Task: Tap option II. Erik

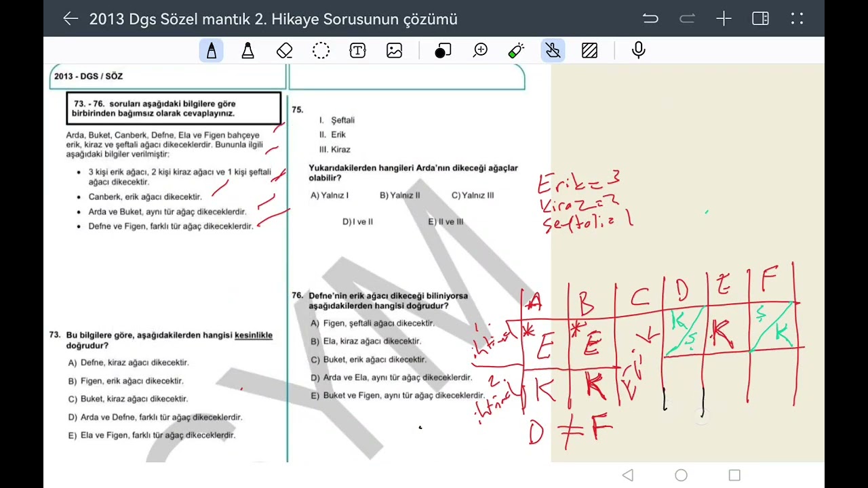Action: (332, 135)
